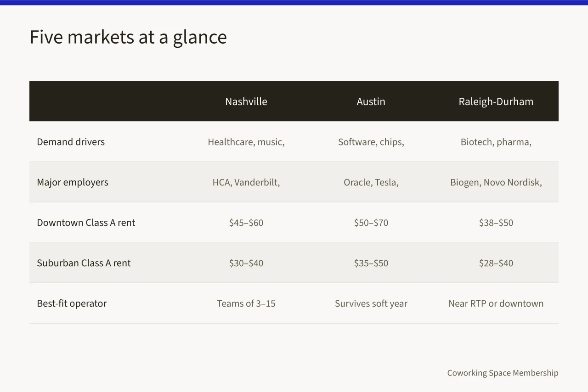This screenshot has height=392, width=588.
Task: Click the $45–$60 downtown rent value
Action: (246, 223)
